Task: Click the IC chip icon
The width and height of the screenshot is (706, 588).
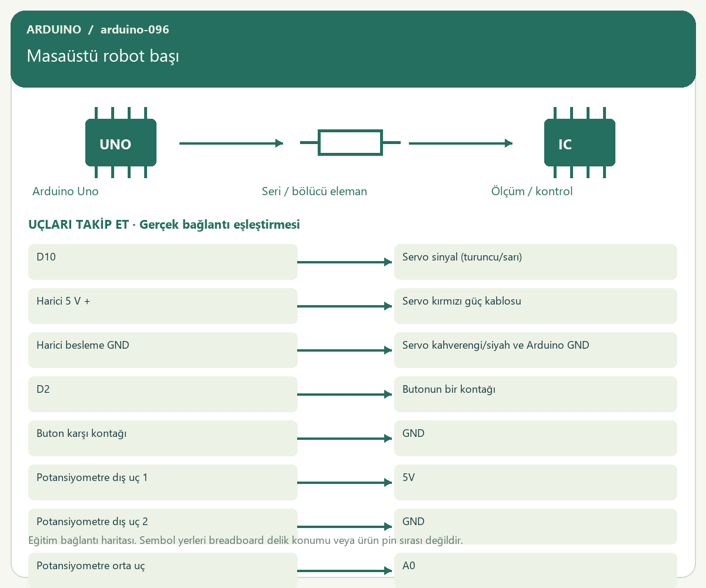Action: tap(580, 142)
